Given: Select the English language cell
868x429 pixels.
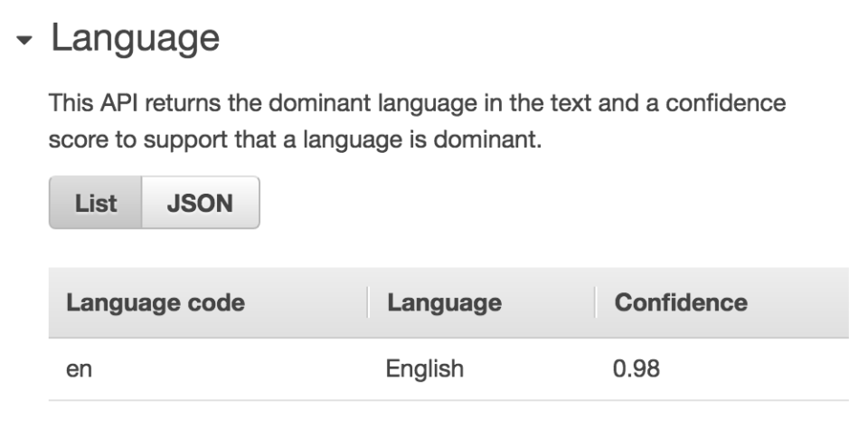Looking at the screenshot, I should click(x=425, y=369).
